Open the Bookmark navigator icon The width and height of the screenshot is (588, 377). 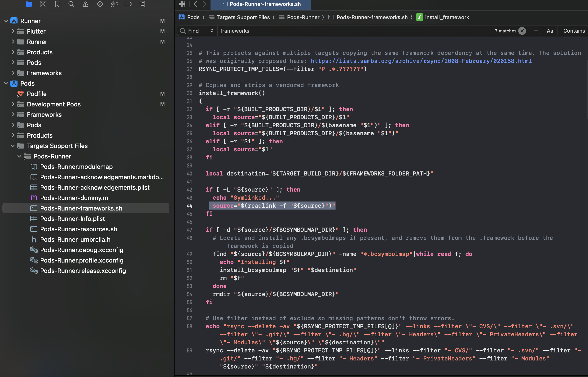click(x=57, y=4)
